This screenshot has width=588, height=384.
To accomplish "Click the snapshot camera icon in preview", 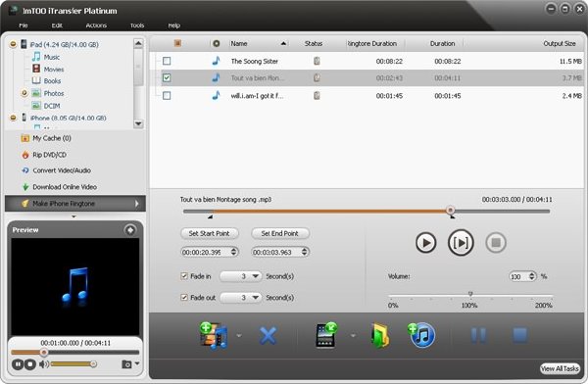I will click(126, 364).
